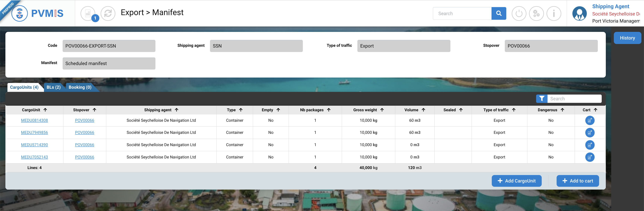Viewport: 644px width, 211px height.
Task: Click cart icon for MEDU7052143 row
Action: (590, 157)
